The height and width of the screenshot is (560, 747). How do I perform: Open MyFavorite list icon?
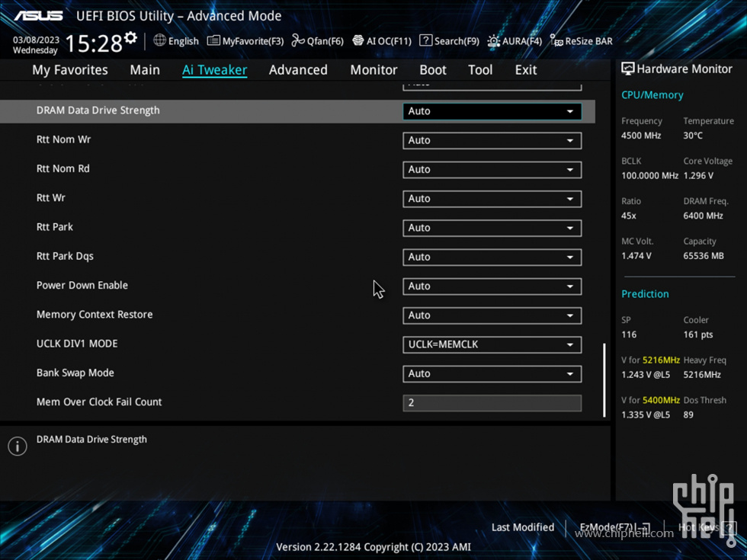click(213, 40)
